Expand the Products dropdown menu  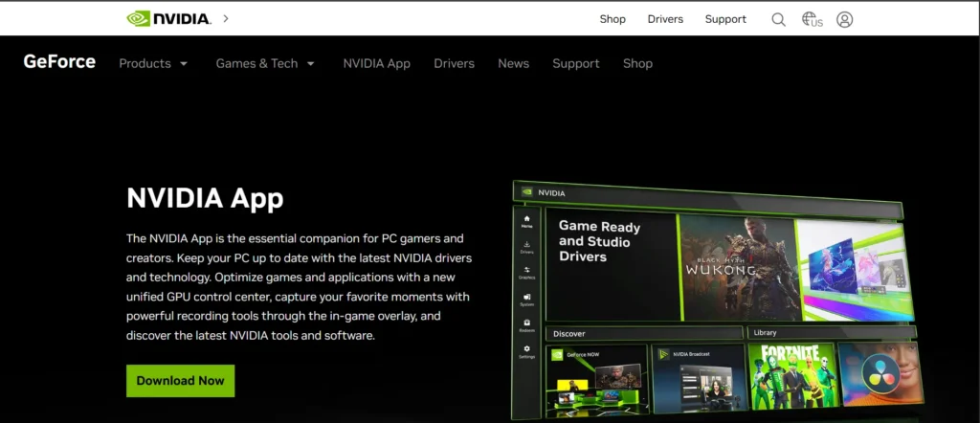(153, 63)
